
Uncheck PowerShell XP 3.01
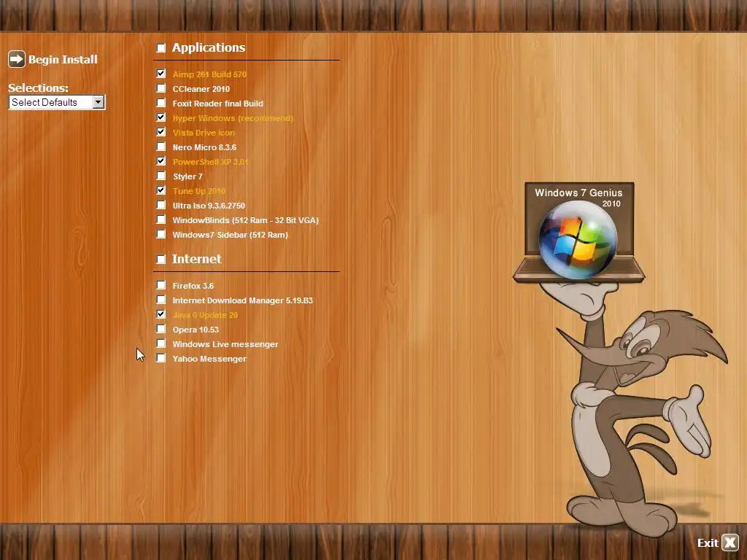coord(161,161)
